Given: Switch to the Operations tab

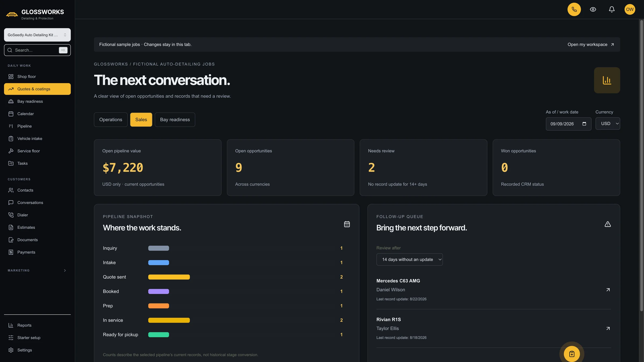Looking at the screenshot, I should point(111,120).
